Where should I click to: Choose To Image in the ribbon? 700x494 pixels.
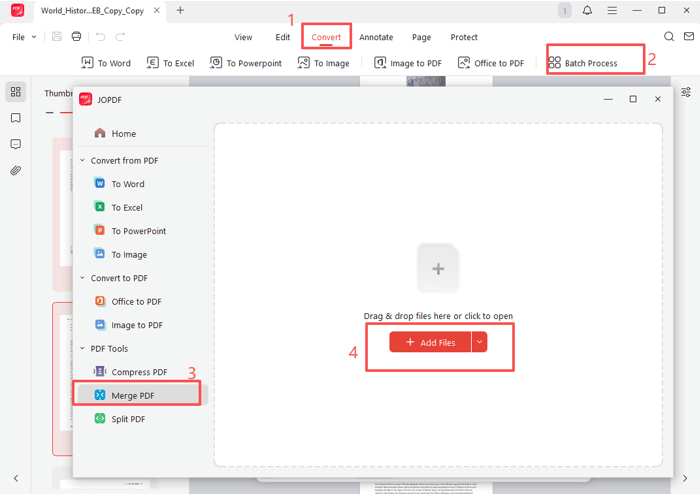324,63
